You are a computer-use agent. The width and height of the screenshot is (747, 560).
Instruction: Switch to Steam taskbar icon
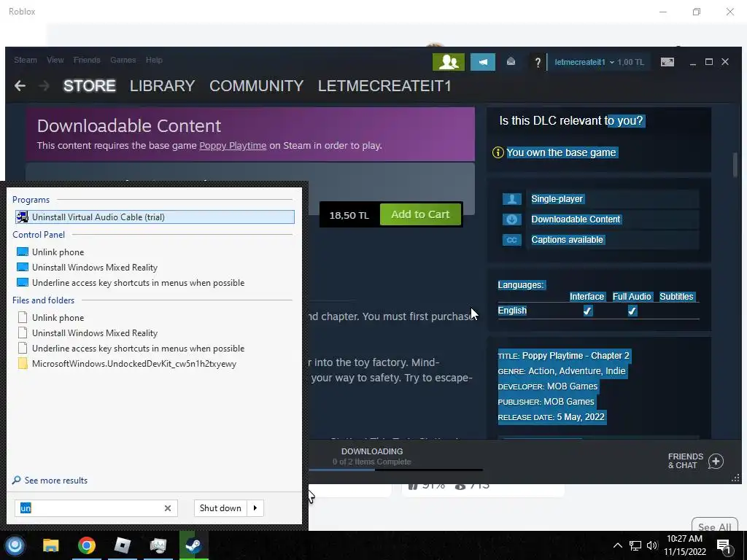pos(193,545)
